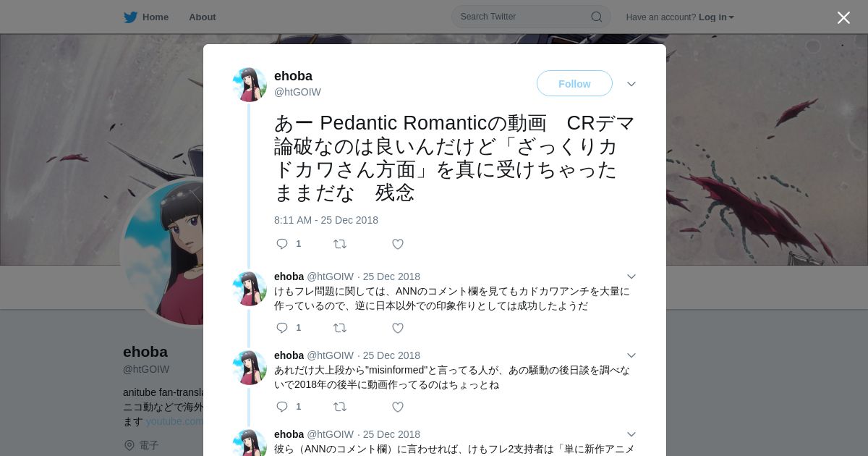Click the Twitter bird logo icon

(130, 17)
